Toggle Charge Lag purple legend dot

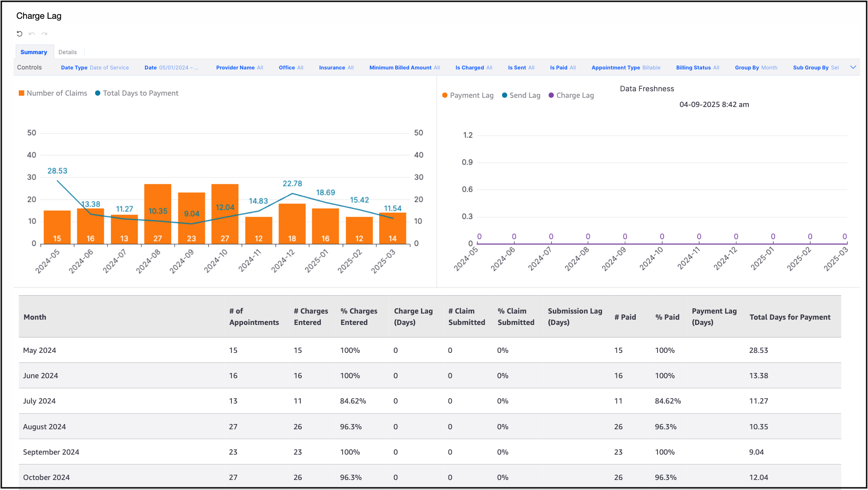[551, 95]
